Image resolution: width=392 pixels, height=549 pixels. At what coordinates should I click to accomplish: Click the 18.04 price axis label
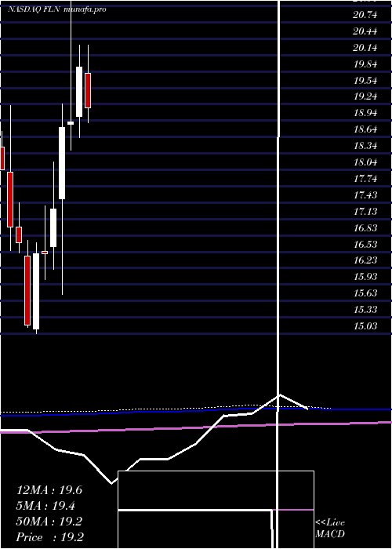(x=365, y=162)
